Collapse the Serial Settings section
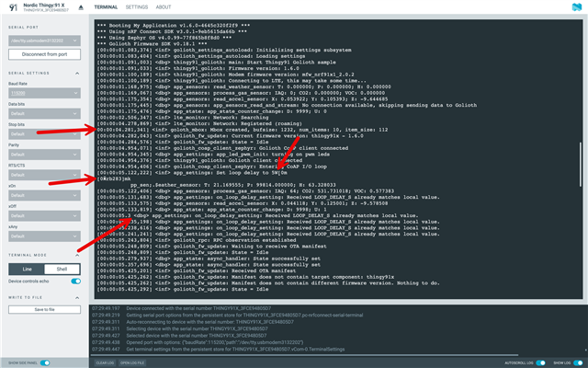The image size is (588, 368). click(x=77, y=74)
